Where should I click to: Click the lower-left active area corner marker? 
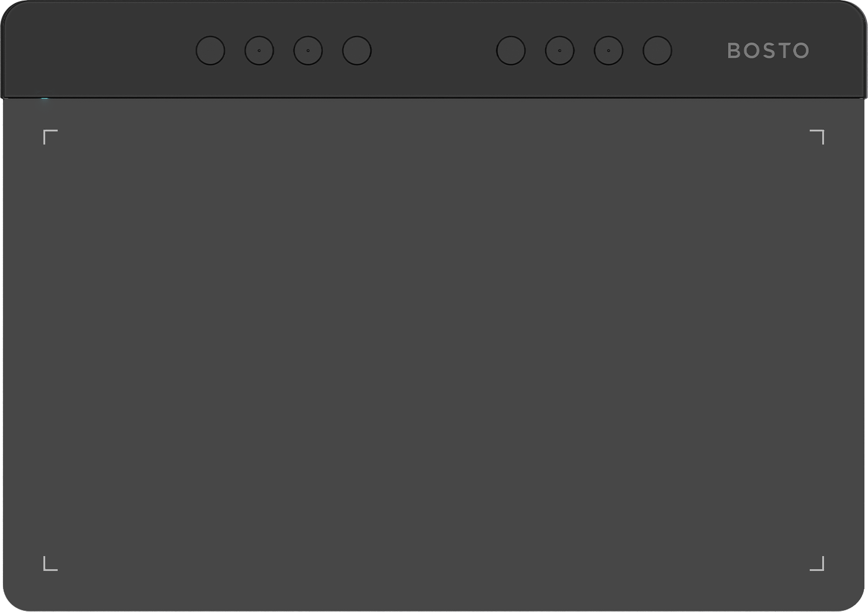click(x=50, y=563)
